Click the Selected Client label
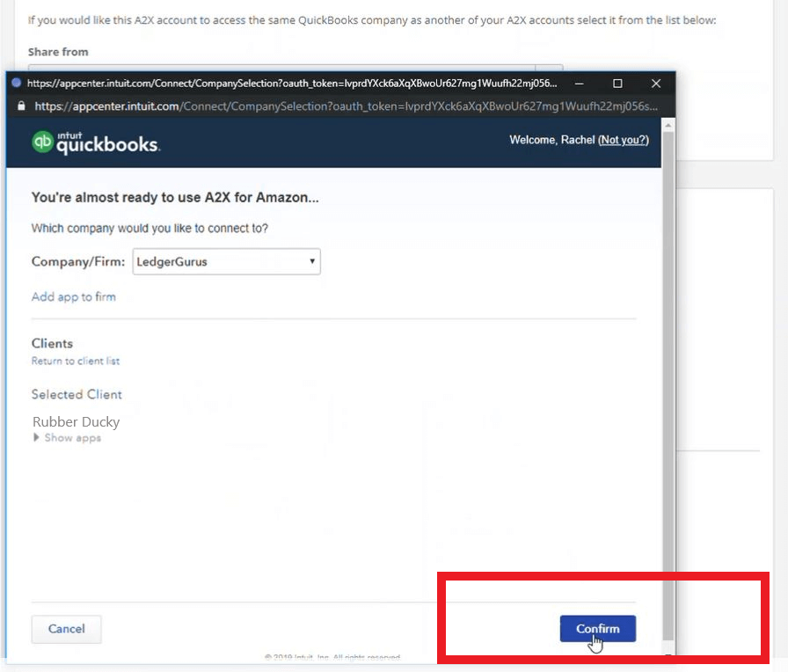 (77, 394)
